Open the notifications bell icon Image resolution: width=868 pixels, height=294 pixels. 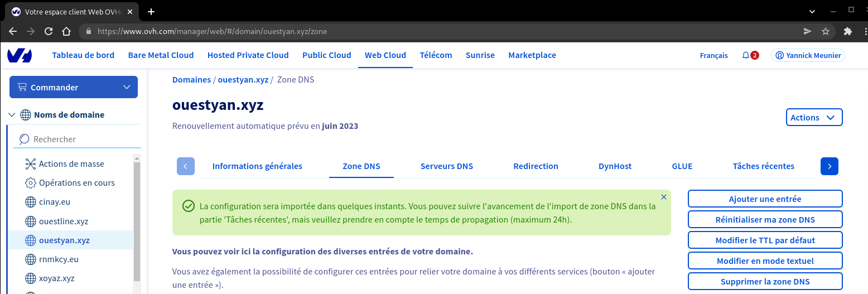coord(746,55)
